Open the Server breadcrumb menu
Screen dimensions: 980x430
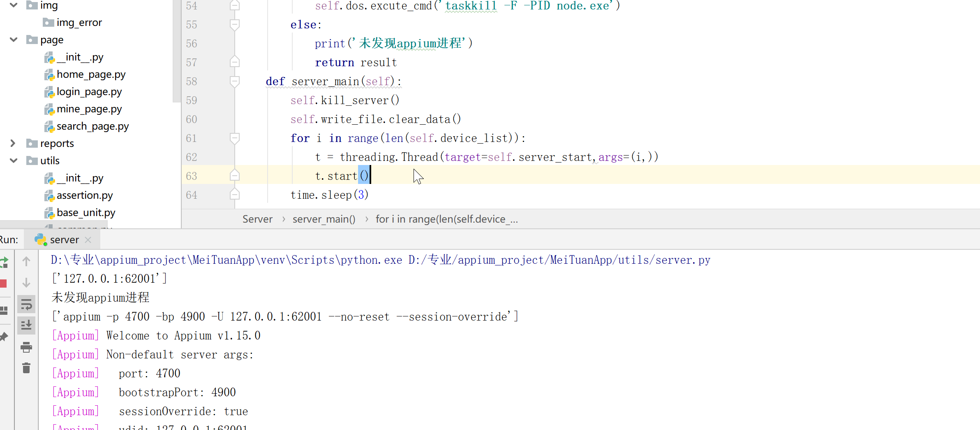257,219
